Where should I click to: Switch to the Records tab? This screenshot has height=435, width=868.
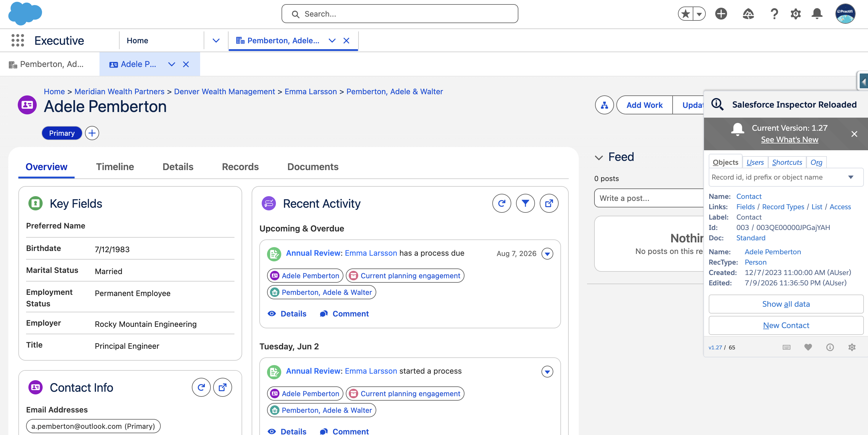pyautogui.click(x=240, y=167)
